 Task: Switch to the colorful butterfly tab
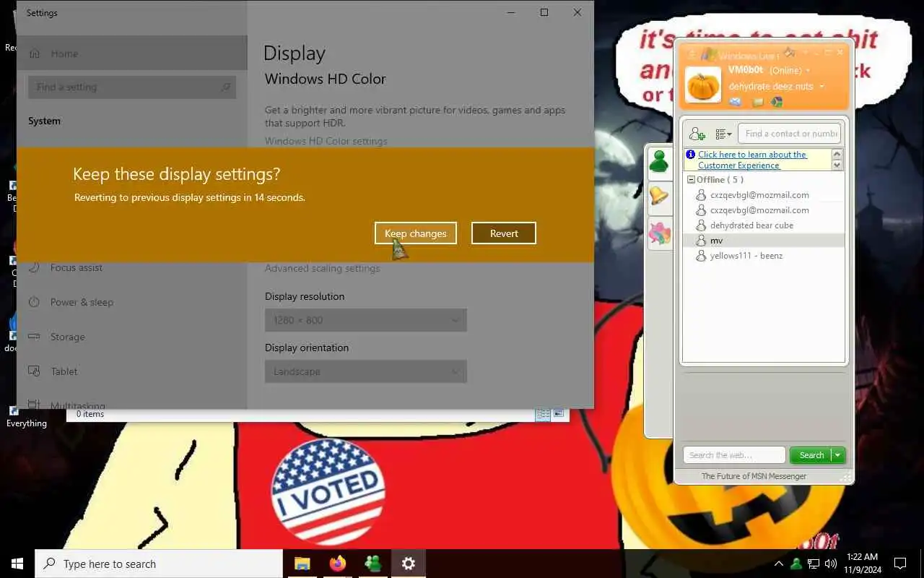pyautogui.click(x=659, y=233)
